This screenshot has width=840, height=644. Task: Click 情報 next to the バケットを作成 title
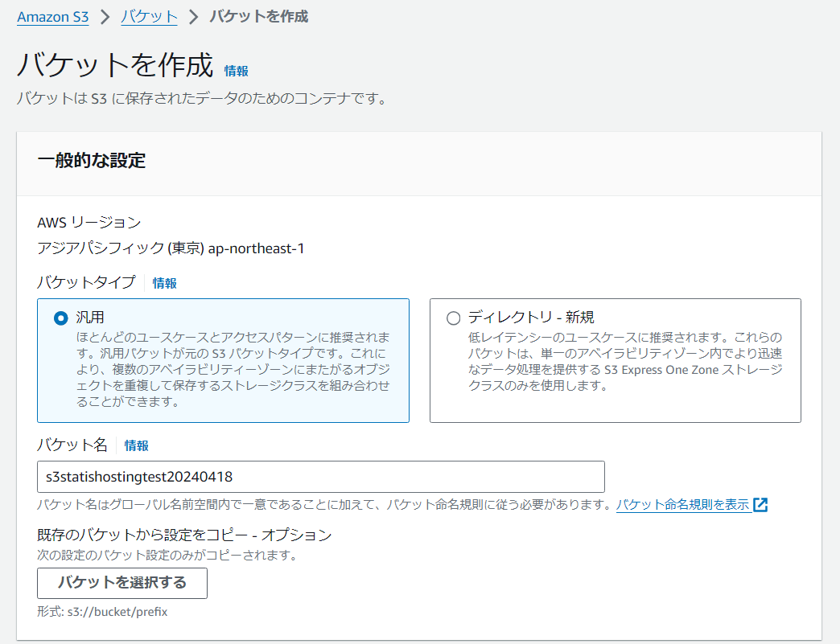(236, 71)
